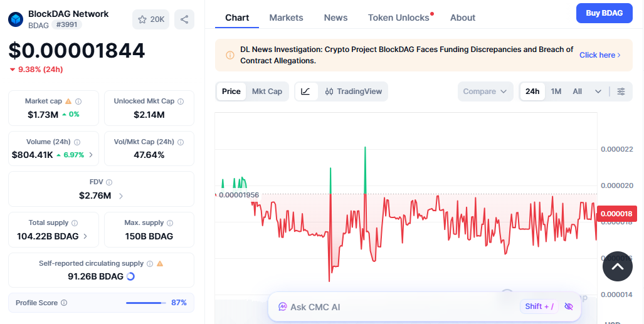Open the Markets tab
The width and height of the screenshot is (644, 324).
pyautogui.click(x=287, y=18)
